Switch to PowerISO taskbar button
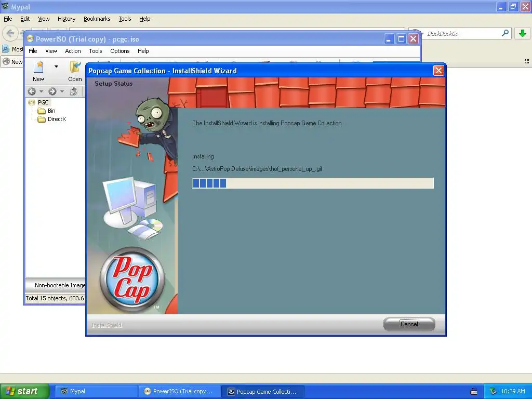The height and width of the screenshot is (399, 532). 179,391
